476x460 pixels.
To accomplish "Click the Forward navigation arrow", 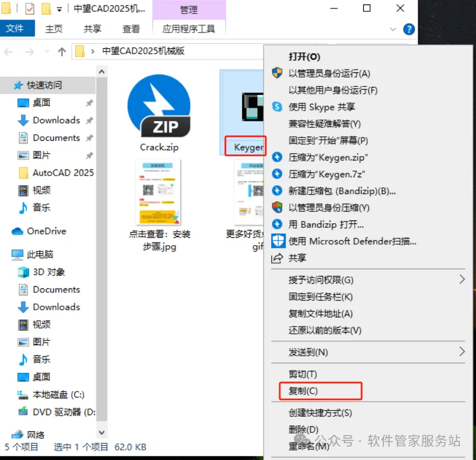I will (30, 52).
